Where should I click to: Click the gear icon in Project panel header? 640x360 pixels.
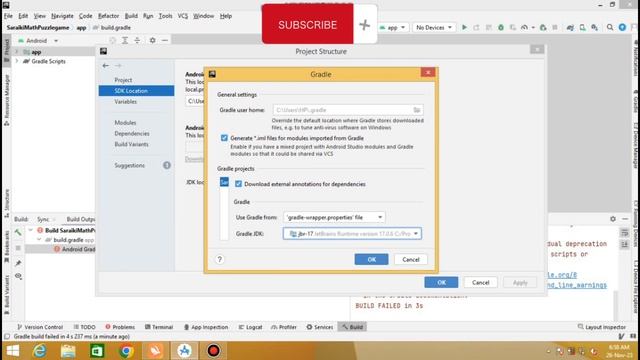click(x=152, y=40)
